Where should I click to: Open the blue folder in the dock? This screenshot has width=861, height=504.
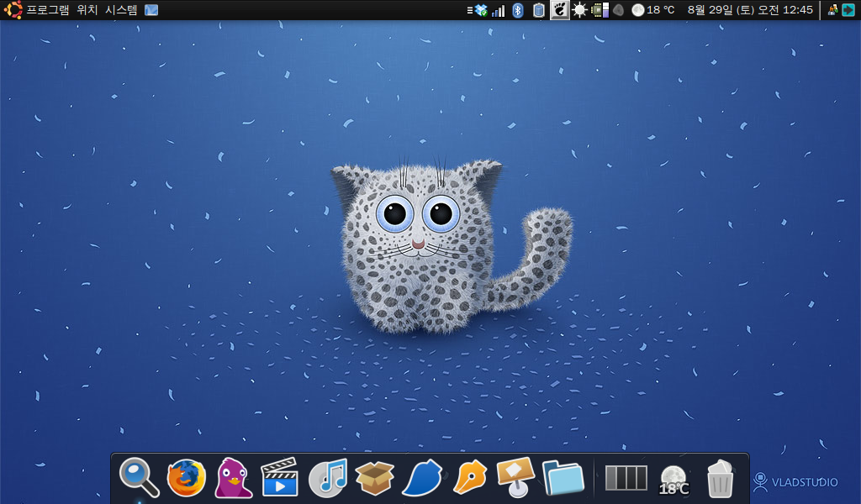pyautogui.click(x=563, y=478)
